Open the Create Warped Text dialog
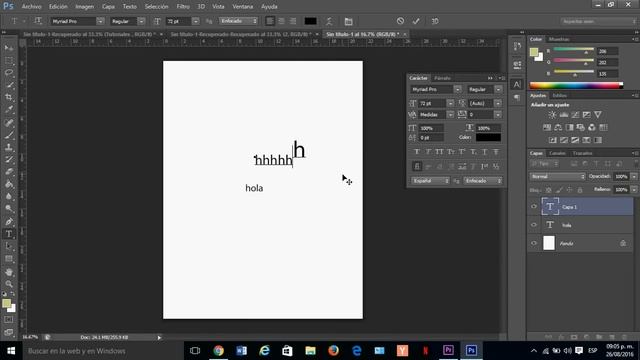 coord(329,21)
